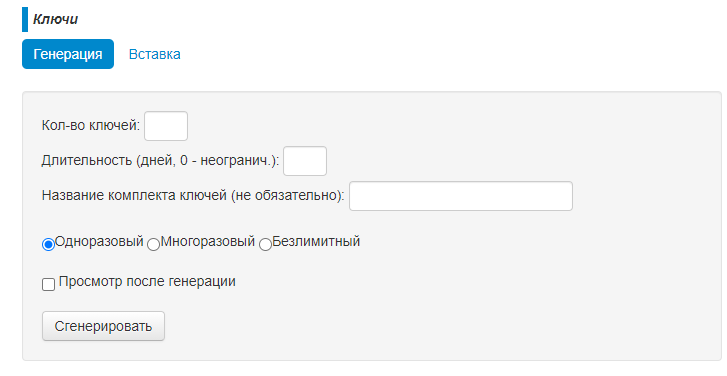Click the Название комплекта ключей label text
Image resolution: width=727 pixels, height=376 pixels.
(x=193, y=195)
